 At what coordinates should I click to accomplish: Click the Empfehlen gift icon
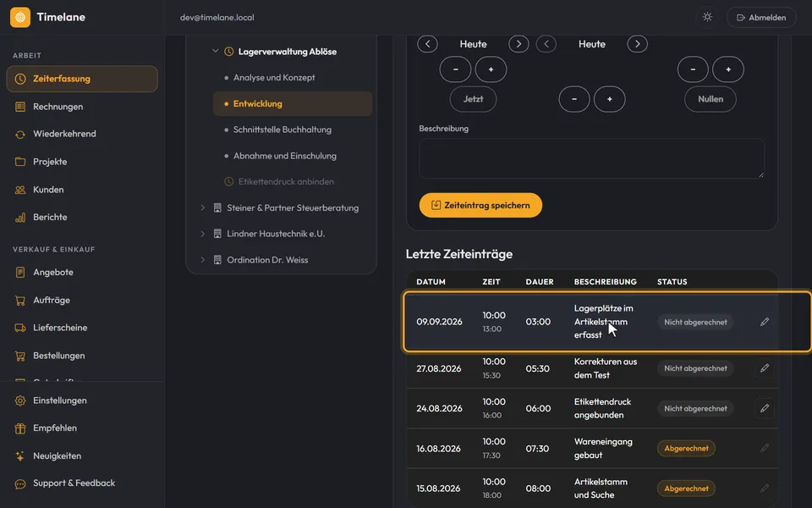[20, 428]
